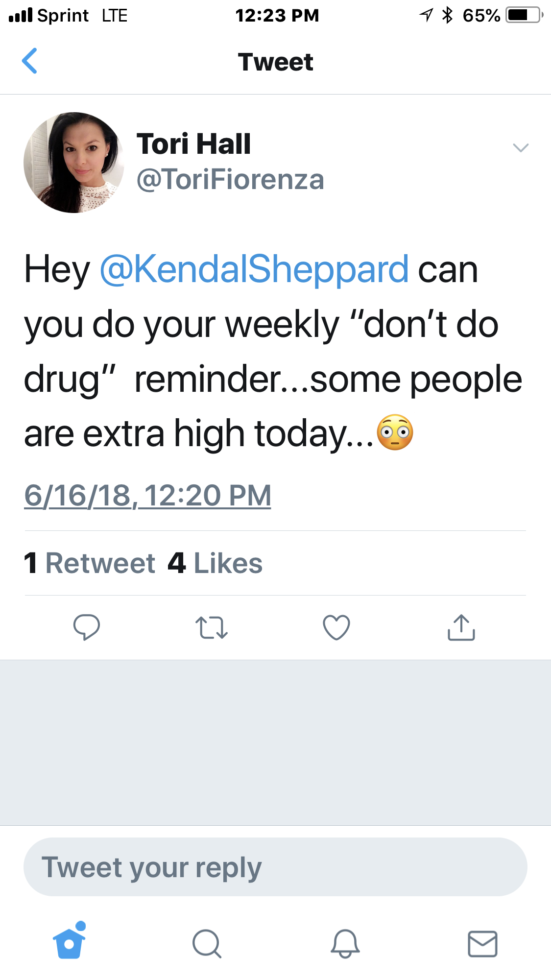This screenshot has width=551, height=980.
Task: Open the Search tab with the magnifying glass icon
Action: (x=207, y=943)
